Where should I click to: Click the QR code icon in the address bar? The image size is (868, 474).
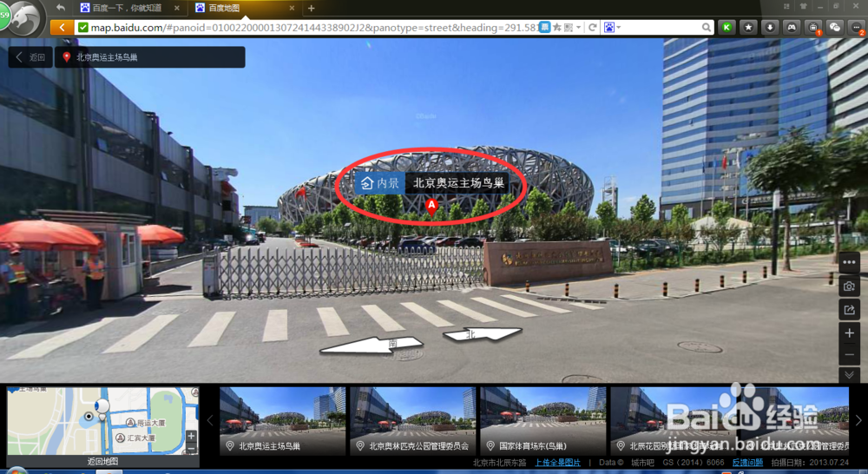[x=568, y=27]
